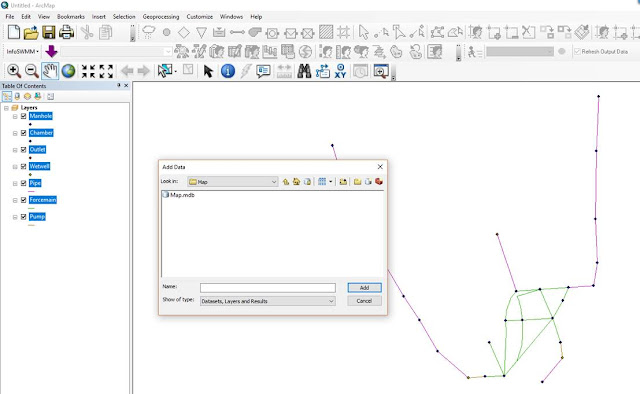Open the Show of type dropdown

coord(331,301)
